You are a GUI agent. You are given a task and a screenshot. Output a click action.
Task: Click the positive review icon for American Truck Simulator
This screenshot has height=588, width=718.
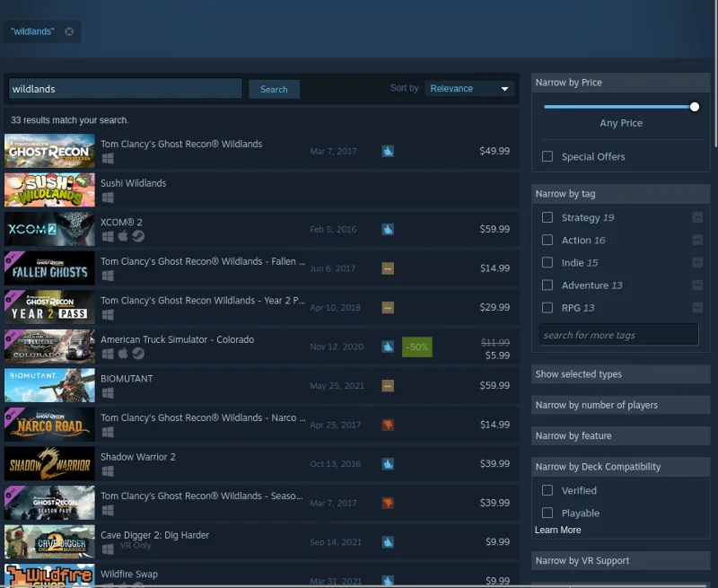(388, 347)
